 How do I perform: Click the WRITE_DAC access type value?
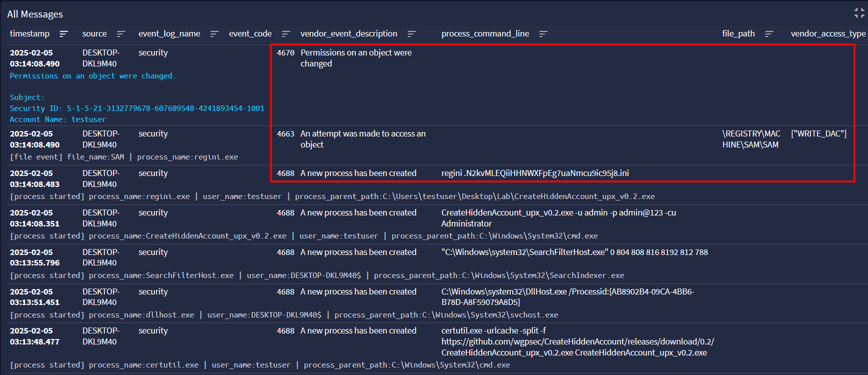[819, 133]
